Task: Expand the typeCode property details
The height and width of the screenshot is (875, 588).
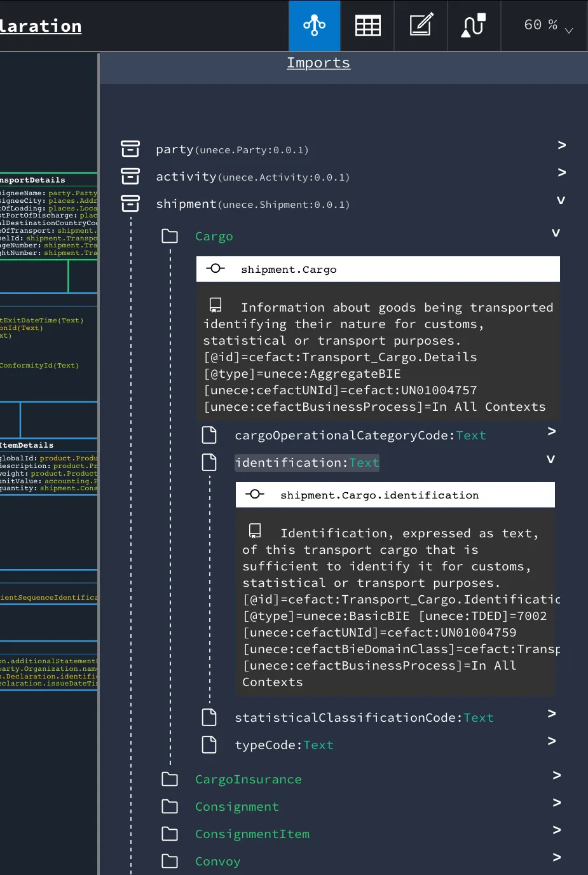Action: 552,741
